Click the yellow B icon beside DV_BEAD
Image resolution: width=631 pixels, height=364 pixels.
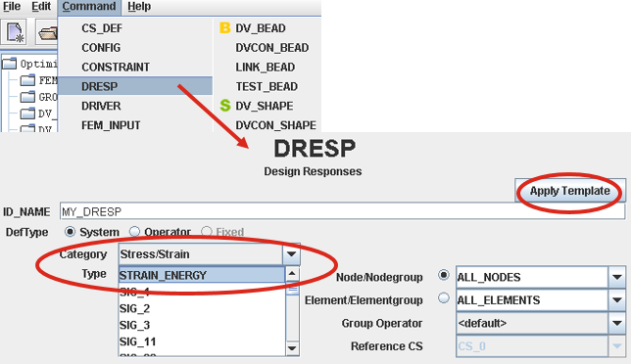coord(224,28)
